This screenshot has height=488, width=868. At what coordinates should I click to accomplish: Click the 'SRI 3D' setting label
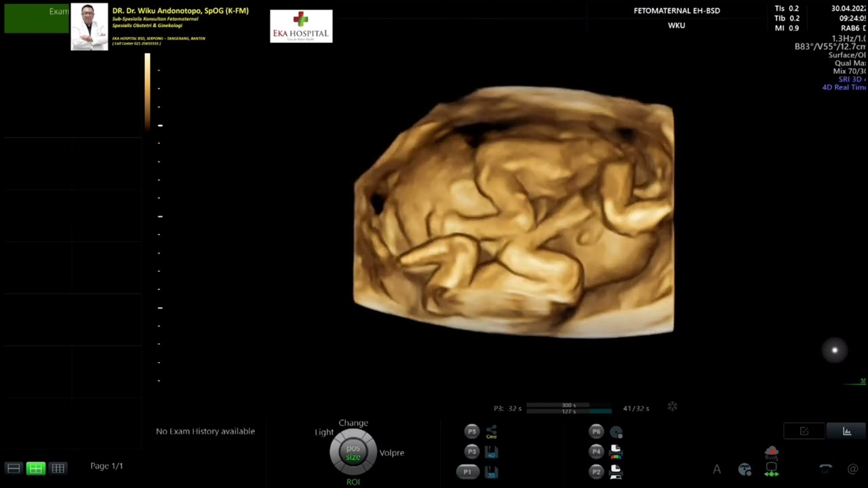852,79
